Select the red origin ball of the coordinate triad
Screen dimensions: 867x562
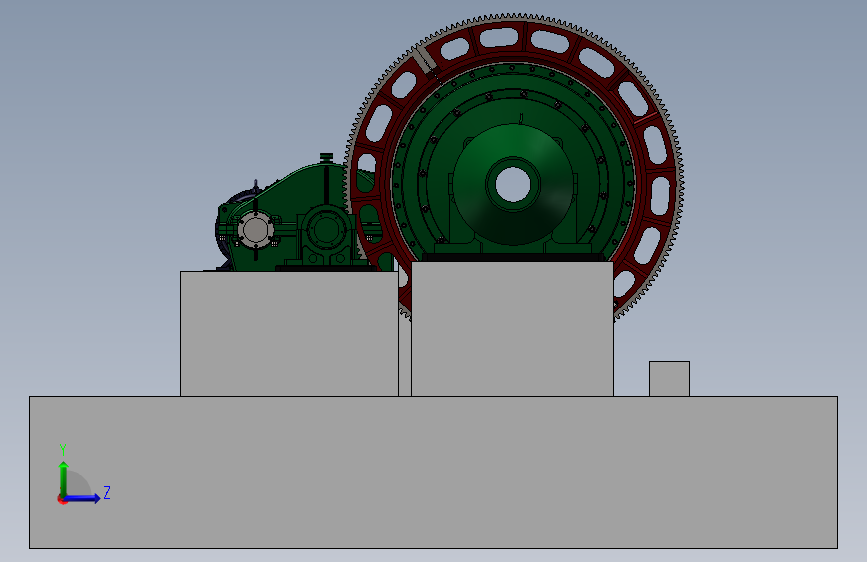point(61,499)
